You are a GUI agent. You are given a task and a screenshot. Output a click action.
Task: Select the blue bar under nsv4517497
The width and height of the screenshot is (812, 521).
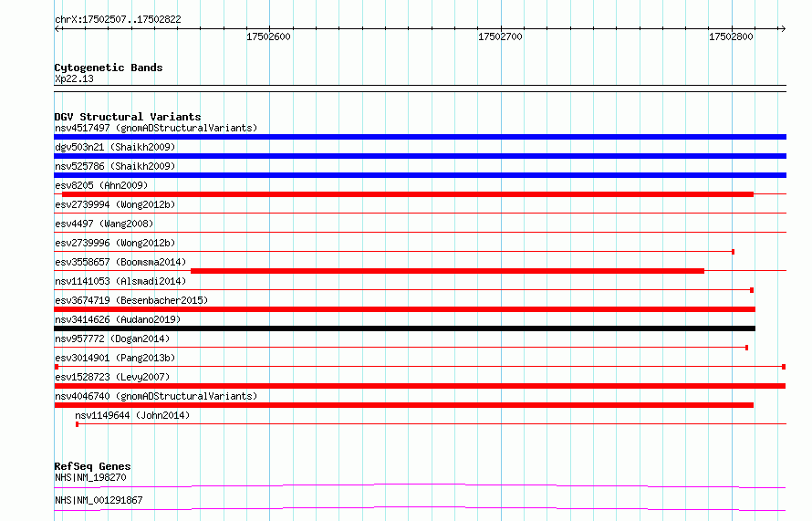pyautogui.click(x=420, y=137)
